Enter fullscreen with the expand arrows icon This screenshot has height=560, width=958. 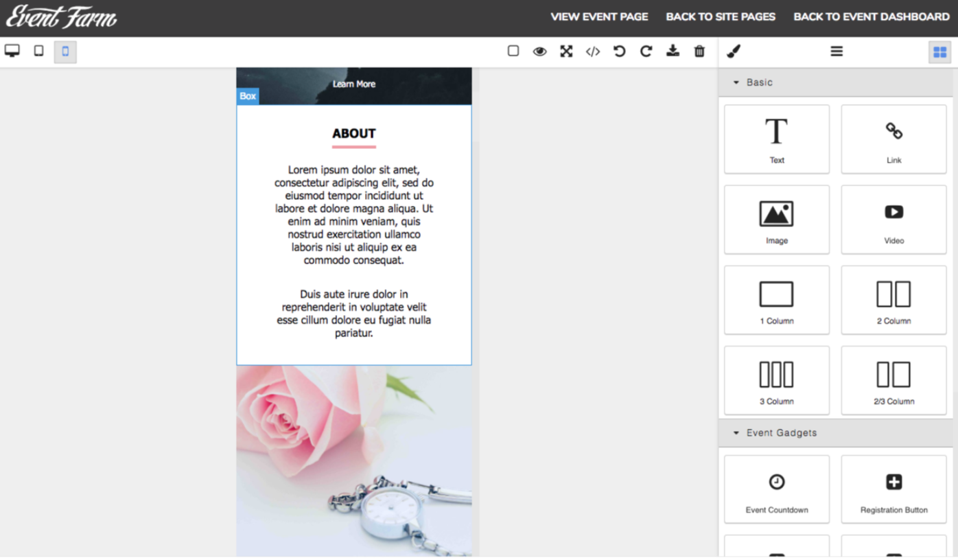566,51
